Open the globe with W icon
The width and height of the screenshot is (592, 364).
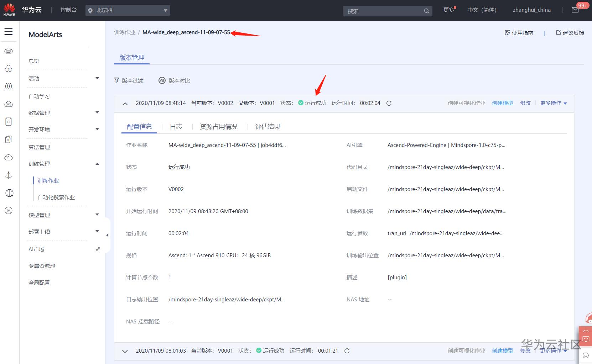pos(9,193)
